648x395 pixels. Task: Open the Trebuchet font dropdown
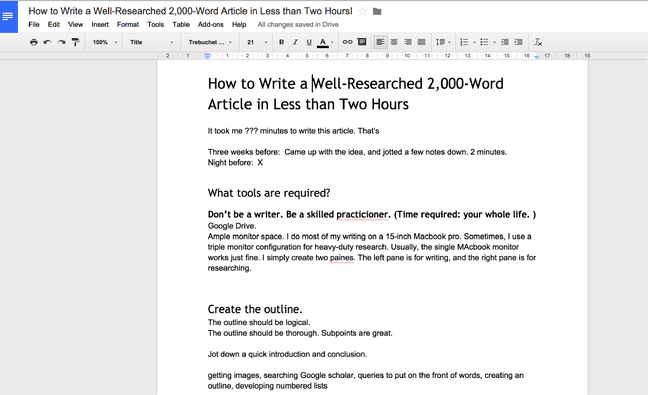coord(210,42)
